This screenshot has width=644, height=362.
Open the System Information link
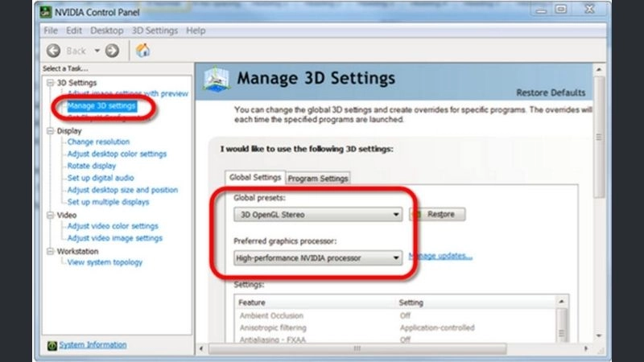click(x=93, y=345)
